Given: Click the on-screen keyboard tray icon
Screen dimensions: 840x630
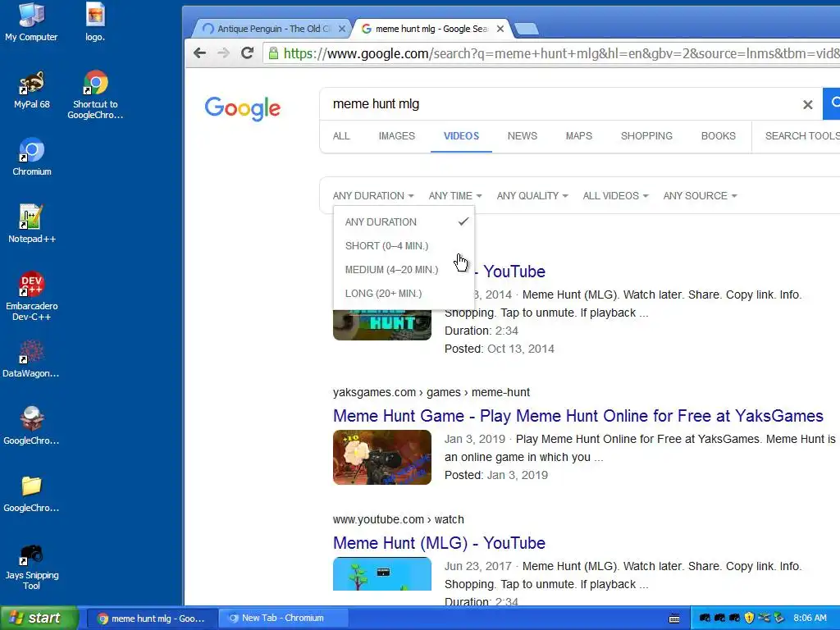Looking at the screenshot, I should 674,619.
